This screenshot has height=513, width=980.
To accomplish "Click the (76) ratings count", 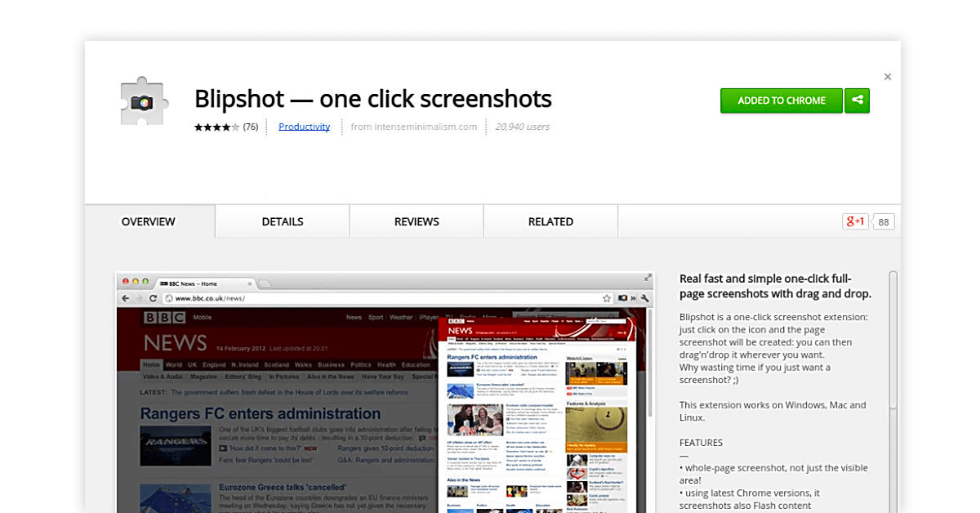I will [251, 127].
